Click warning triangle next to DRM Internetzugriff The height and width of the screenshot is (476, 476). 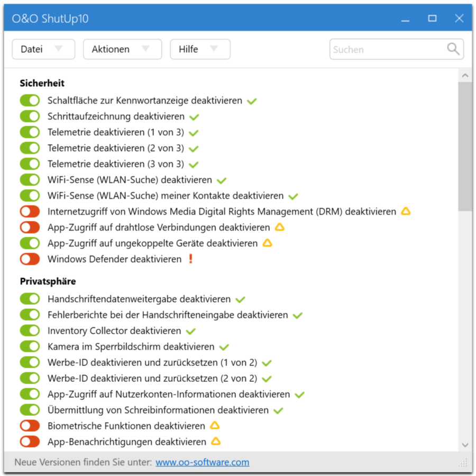coord(406,211)
